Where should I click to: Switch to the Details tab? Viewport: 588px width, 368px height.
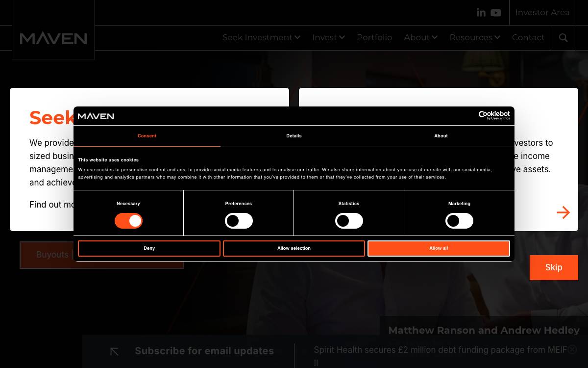coord(294,136)
